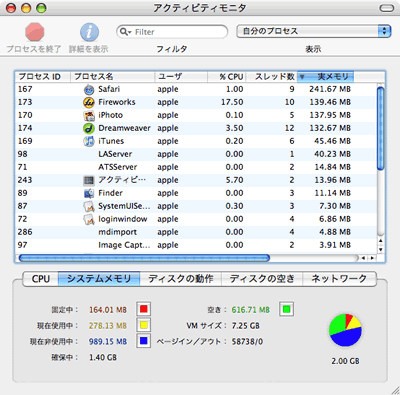
Task: Sort by プロセス名 column header
Action: click(112, 77)
